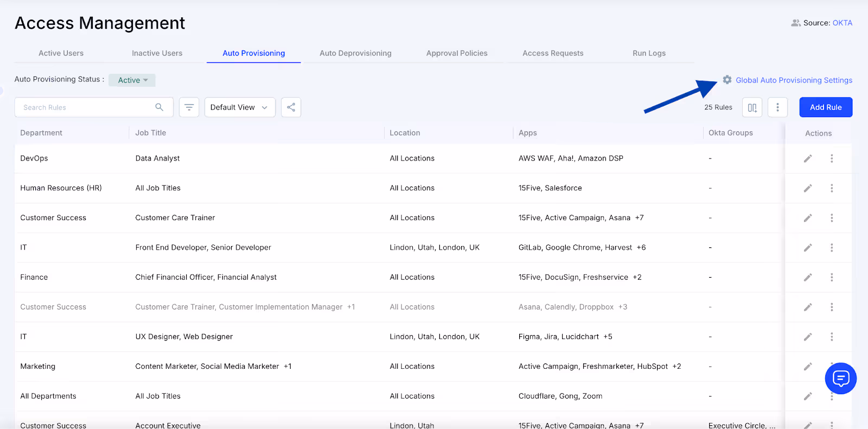Open more options for Finance rule
This screenshot has width=868, height=429.
tap(831, 277)
